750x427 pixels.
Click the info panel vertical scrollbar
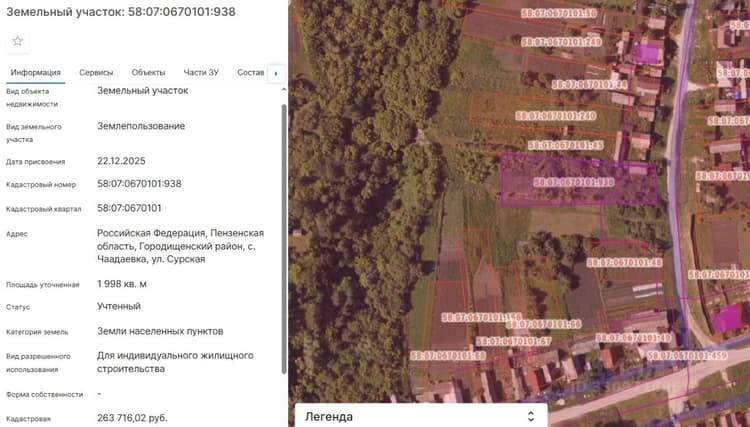284,238
